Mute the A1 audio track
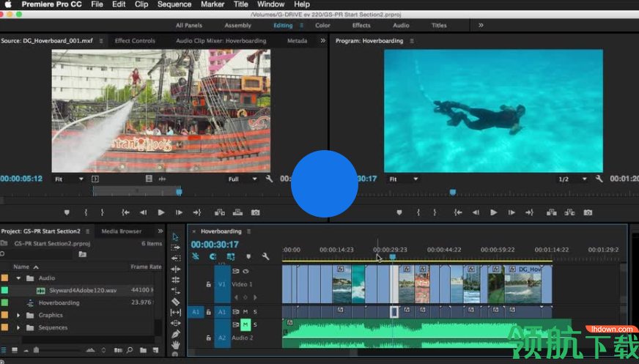Image resolution: width=639 pixels, height=364 pixels. click(x=245, y=312)
